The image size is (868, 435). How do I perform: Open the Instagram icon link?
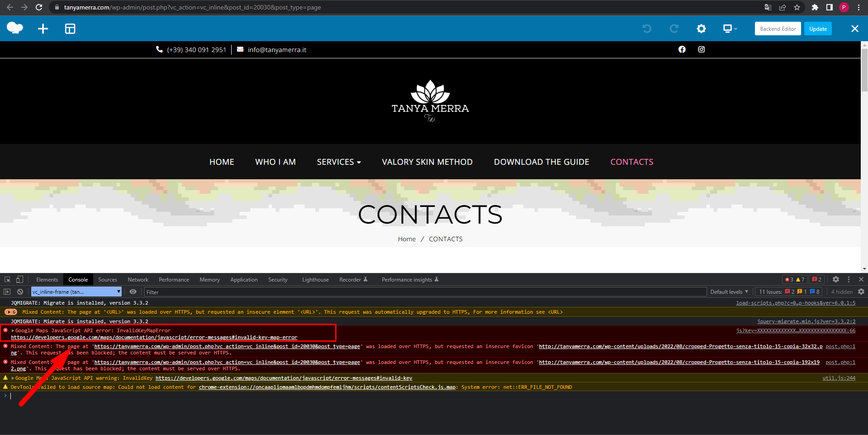[x=702, y=49]
